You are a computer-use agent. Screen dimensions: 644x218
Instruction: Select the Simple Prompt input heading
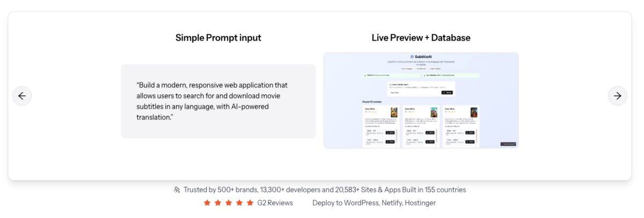(x=218, y=37)
